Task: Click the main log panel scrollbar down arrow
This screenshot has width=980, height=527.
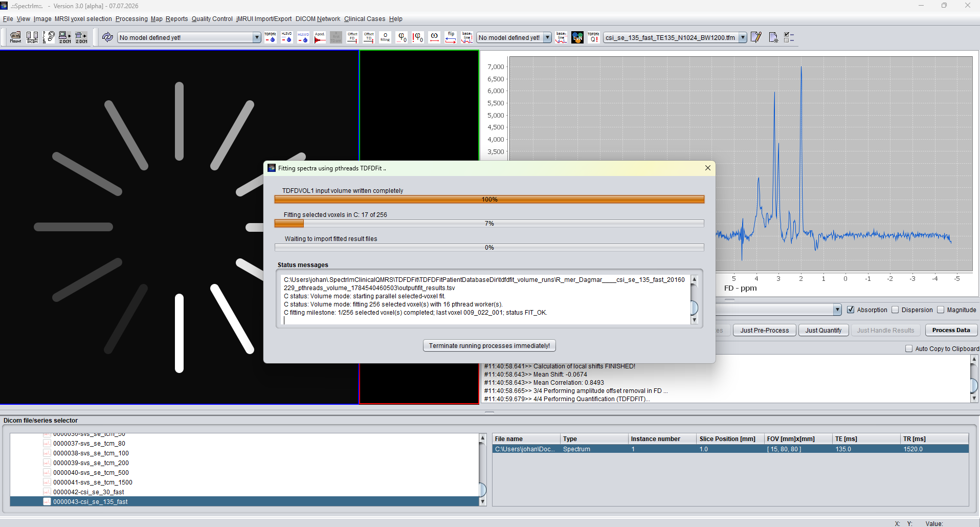Action: tap(974, 398)
